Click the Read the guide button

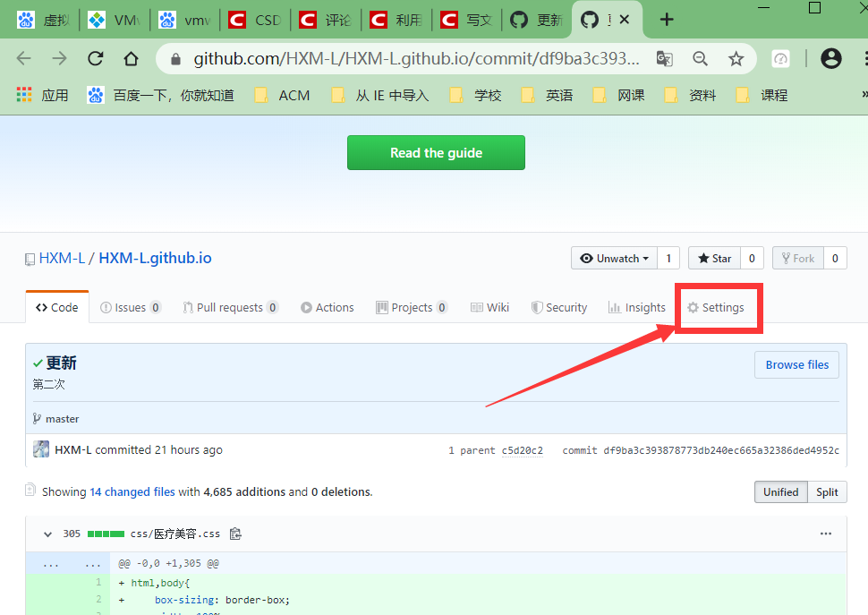(436, 153)
